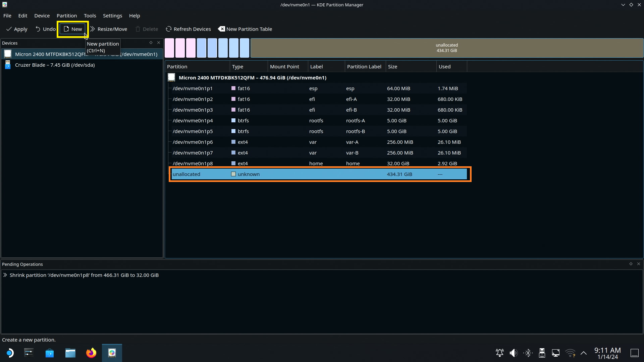
Task: Float the Devices panel with the diamond icon
Action: [x=151, y=43]
